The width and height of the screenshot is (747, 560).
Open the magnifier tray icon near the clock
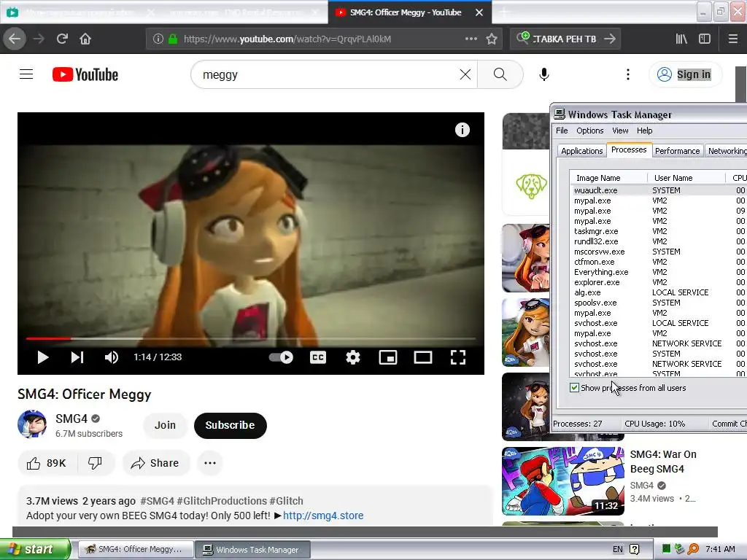[x=693, y=549]
